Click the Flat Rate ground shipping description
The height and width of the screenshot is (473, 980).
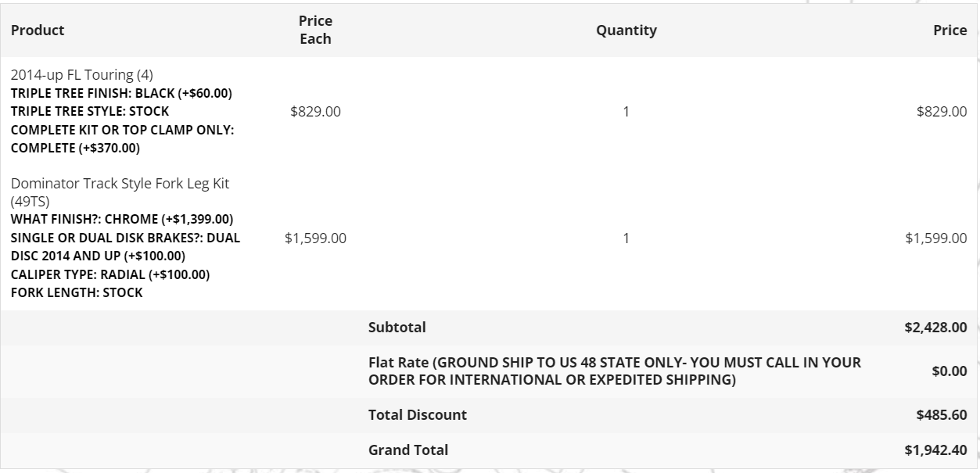point(615,371)
